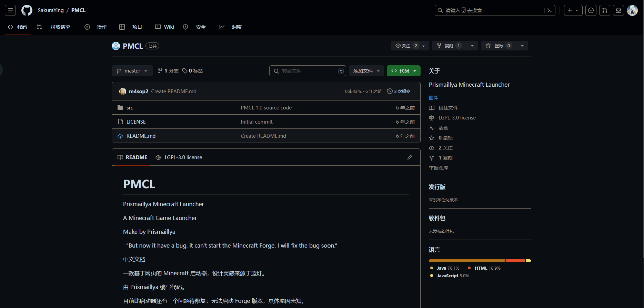Click the pencil edit README icon
The height and width of the screenshot is (308, 644).
[x=410, y=157]
